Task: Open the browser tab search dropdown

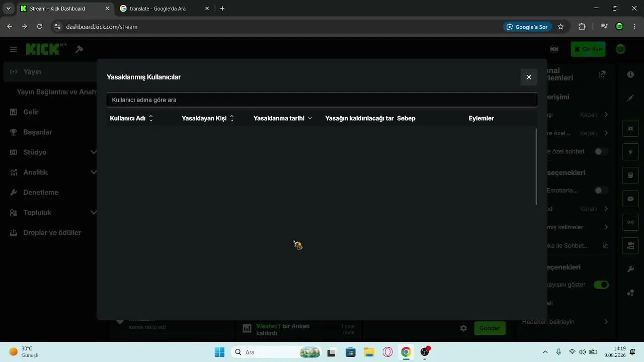Action: [8, 9]
